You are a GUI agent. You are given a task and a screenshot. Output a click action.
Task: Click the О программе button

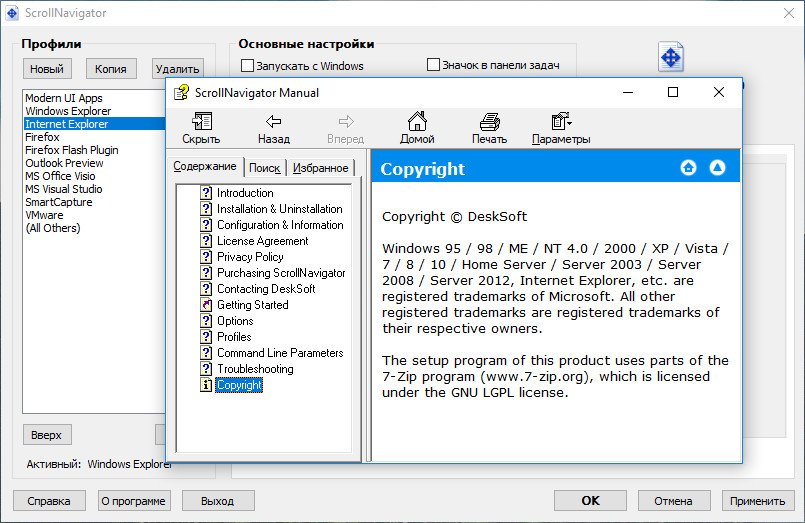click(x=133, y=501)
